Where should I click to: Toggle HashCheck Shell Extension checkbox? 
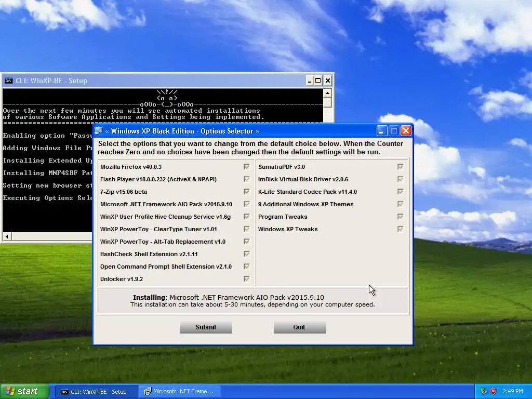tap(247, 254)
